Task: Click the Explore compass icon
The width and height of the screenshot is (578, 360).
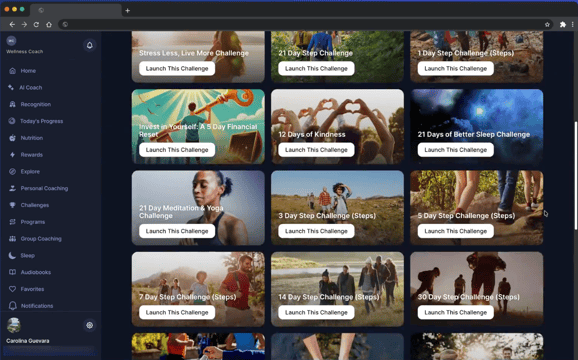Action: pos(13,171)
